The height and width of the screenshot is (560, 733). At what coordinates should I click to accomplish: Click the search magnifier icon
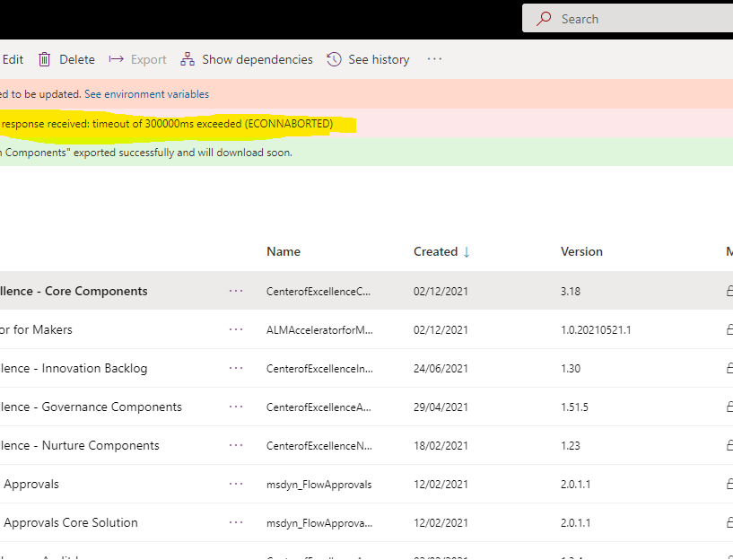pyautogui.click(x=545, y=18)
